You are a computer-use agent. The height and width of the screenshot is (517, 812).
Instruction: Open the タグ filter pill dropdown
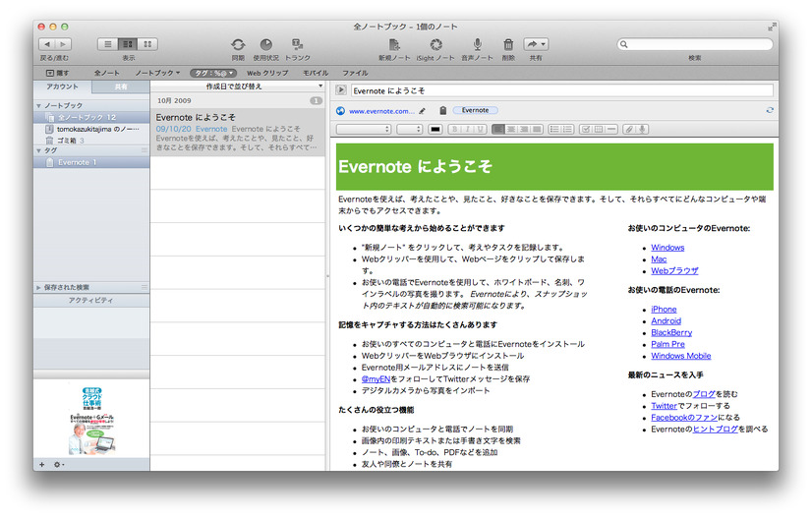pos(213,73)
